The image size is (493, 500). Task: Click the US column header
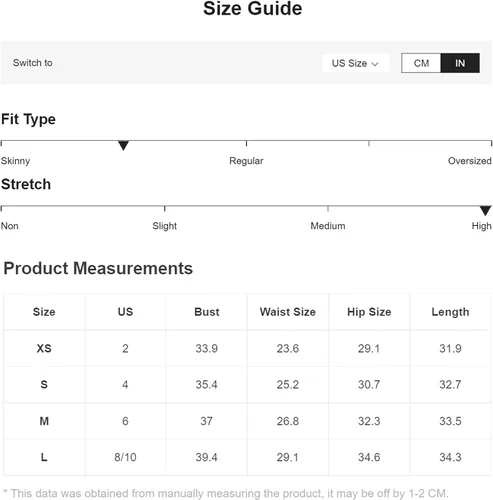[x=125, y=312]
